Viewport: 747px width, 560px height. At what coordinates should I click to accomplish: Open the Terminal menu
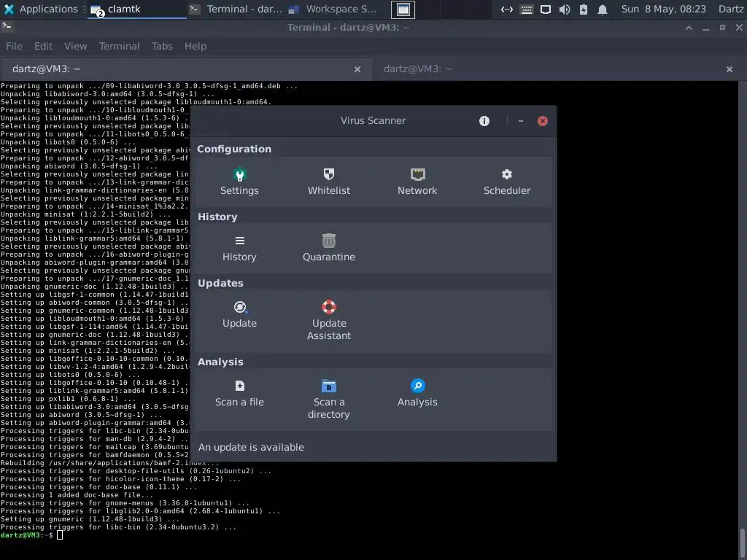[119, 46]
